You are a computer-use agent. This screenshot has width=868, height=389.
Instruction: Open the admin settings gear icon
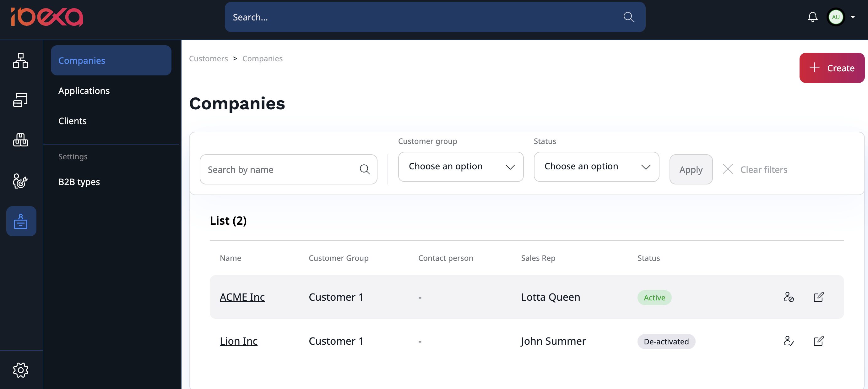click(20, 370)
